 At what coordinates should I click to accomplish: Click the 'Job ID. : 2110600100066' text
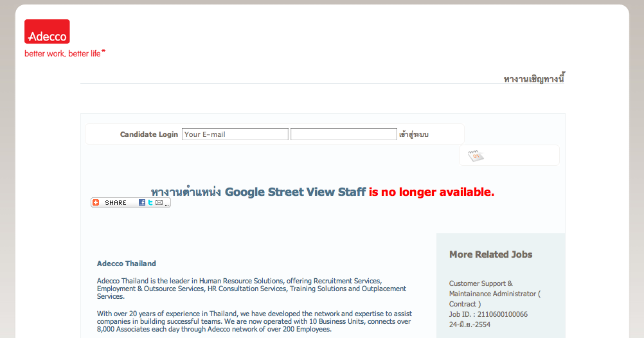(488, 314)
